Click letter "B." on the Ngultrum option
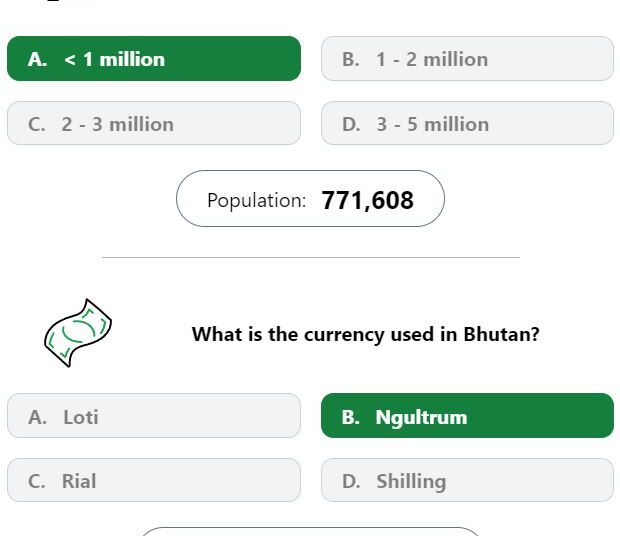620x536 pixels. point(351,417)
